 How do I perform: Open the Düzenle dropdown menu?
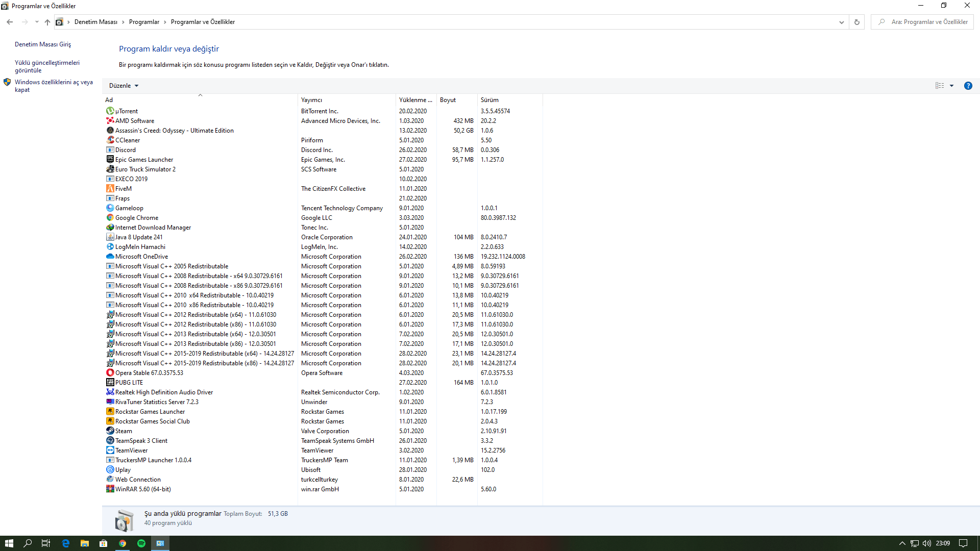coord(124,86)
